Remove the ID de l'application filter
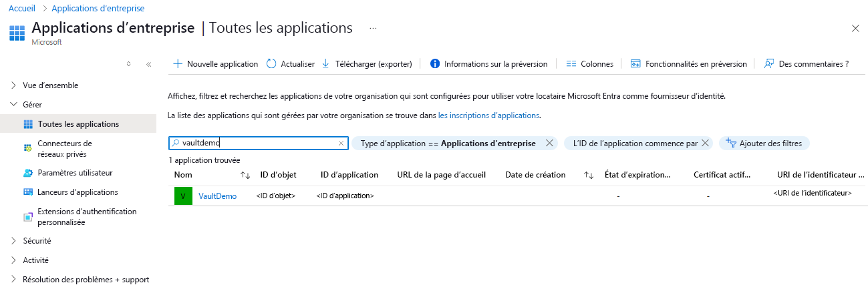 tap(705, 143)
